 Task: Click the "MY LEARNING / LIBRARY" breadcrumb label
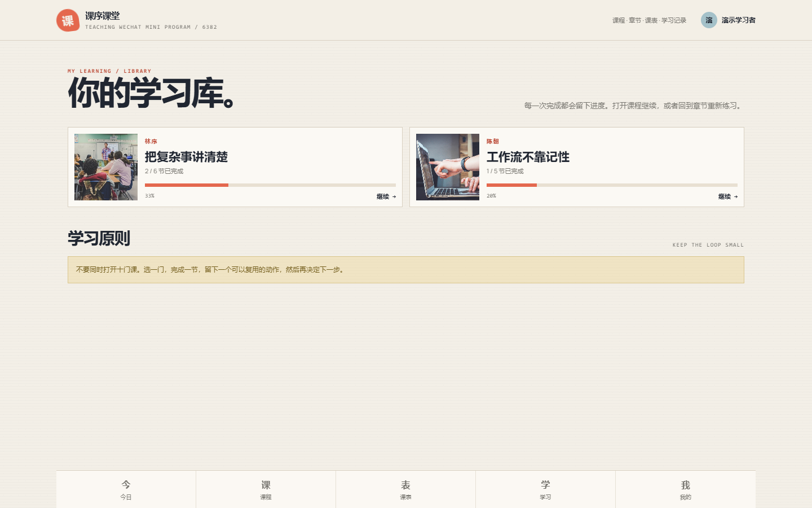109,71
